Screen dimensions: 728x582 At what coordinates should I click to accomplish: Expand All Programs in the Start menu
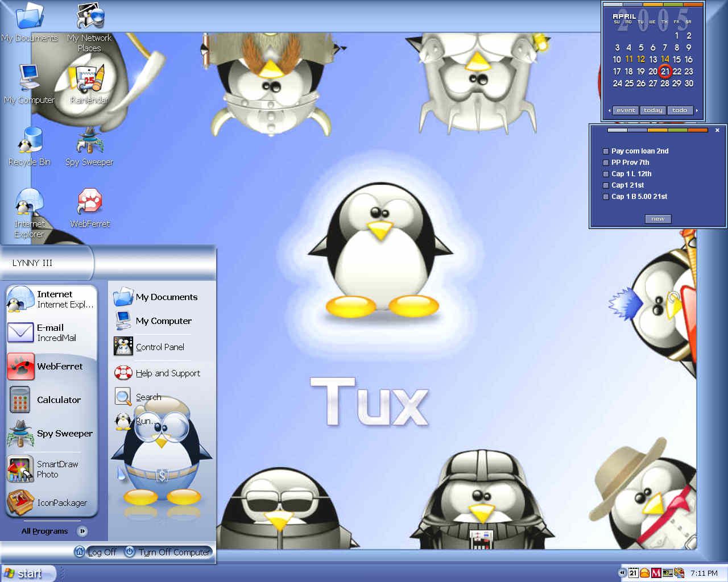click(54, 531)
